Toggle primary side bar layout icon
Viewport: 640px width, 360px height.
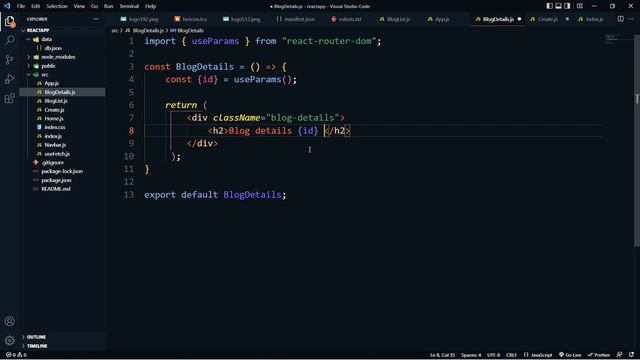pos(549,6)
